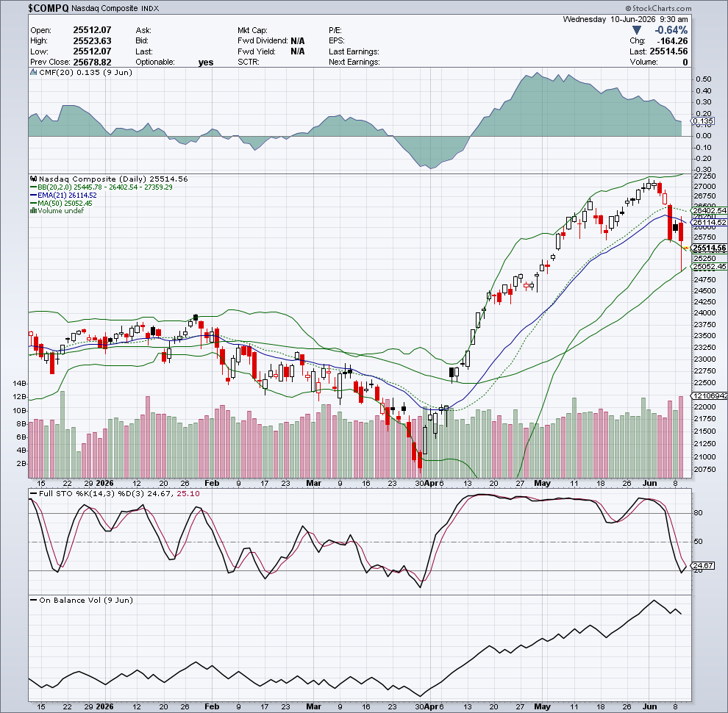Viewport: 728px width, 713px height.
Task: Click the 25514.56 last price axis tag
Action: (709, 248)
